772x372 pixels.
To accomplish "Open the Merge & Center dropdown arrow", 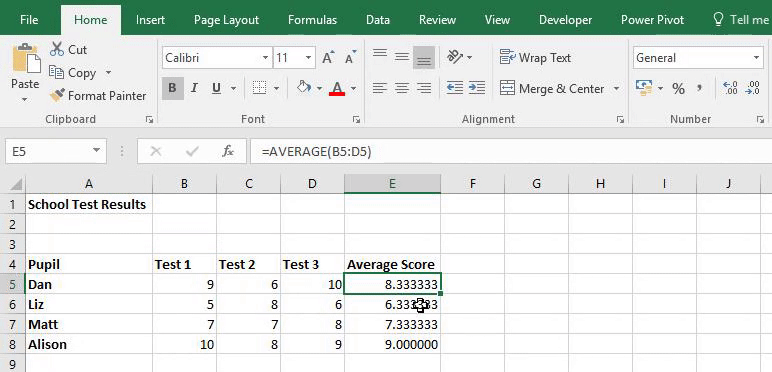I will [x=616, y=89].
